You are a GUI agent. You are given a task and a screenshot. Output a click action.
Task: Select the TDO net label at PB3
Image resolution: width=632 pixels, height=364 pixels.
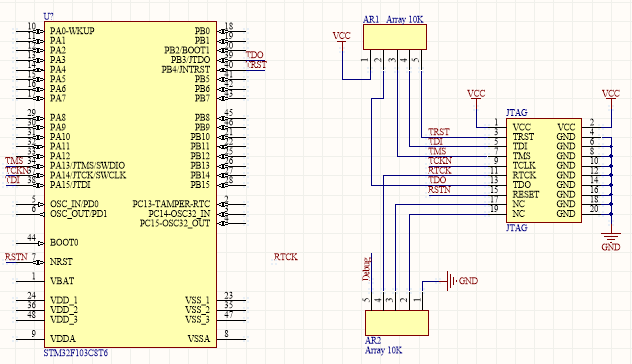[x=254, y=55]
